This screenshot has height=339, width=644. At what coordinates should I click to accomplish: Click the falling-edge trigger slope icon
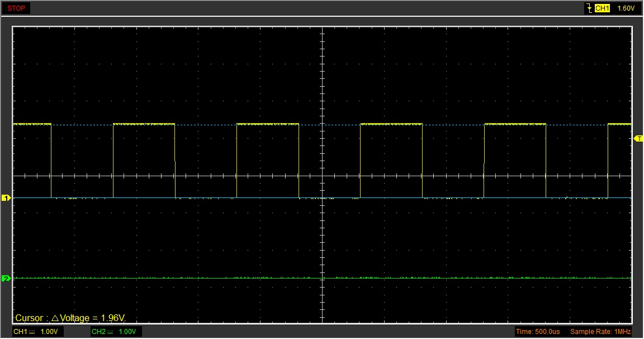coord(589,8)
